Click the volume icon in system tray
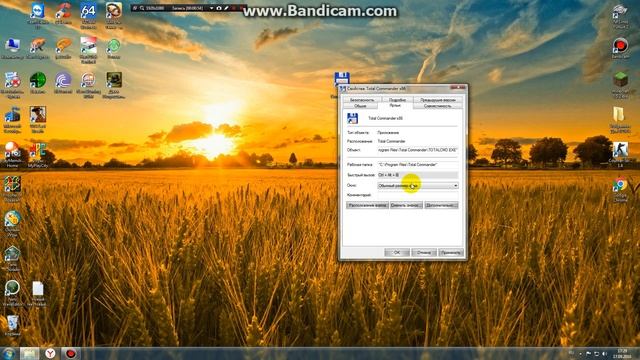 (x=604, y=353)
